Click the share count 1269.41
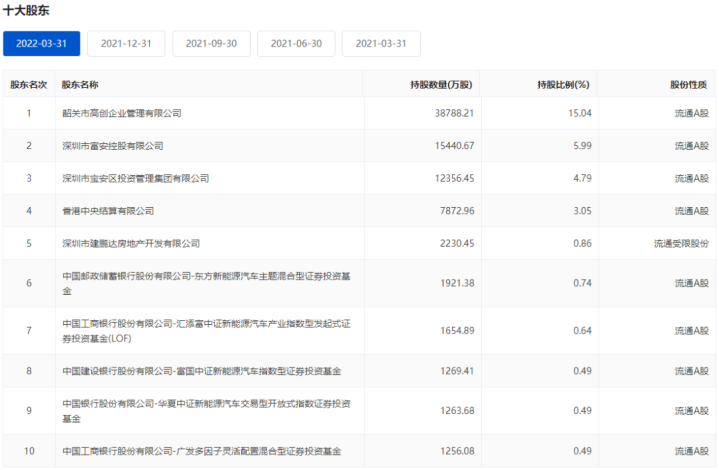 (x=457, y=371)
